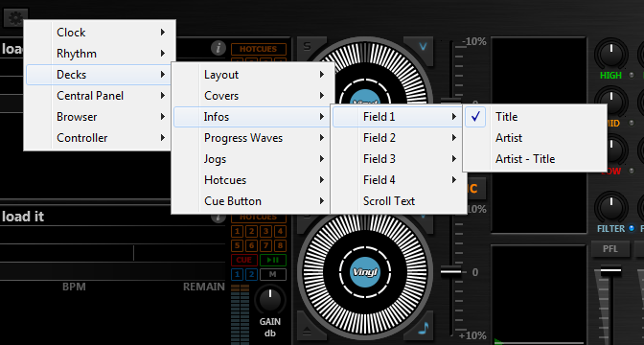Choose Artist - Title for Field 1
The height and width of the screenshot is (345, 644).
pyautogui.click(x=535, y=159)
